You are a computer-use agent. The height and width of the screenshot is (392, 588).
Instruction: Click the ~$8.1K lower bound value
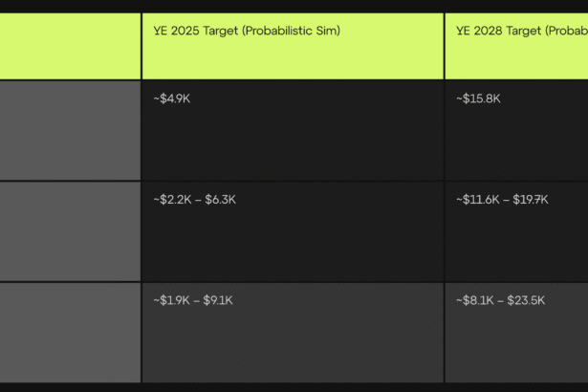pyautogui.click(x=472, y=300)
